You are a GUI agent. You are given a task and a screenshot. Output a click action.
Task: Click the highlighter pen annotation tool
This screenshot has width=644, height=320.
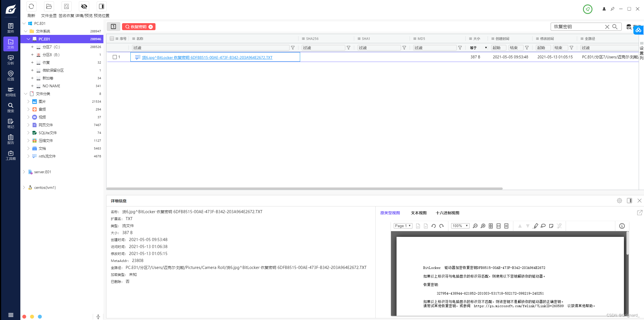[536, 226]
